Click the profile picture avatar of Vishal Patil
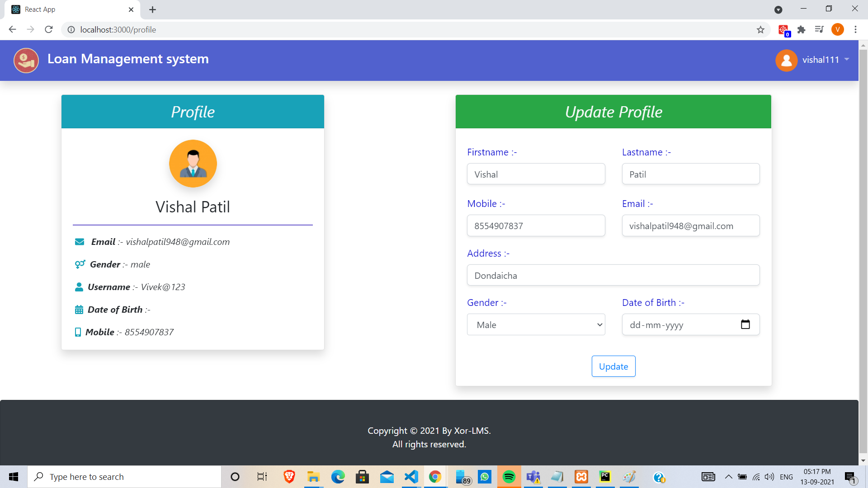Screen dimensions: 868x488 [193, 164]
